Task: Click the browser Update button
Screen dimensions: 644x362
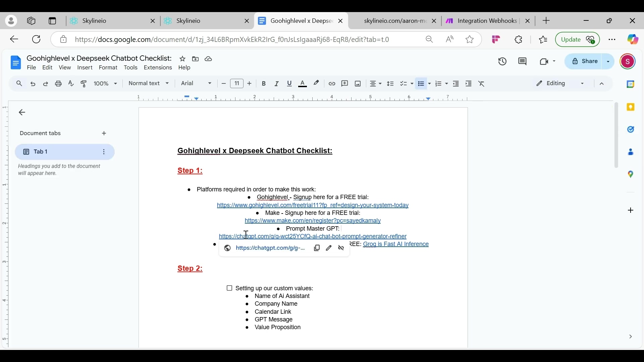Action: 577,40
